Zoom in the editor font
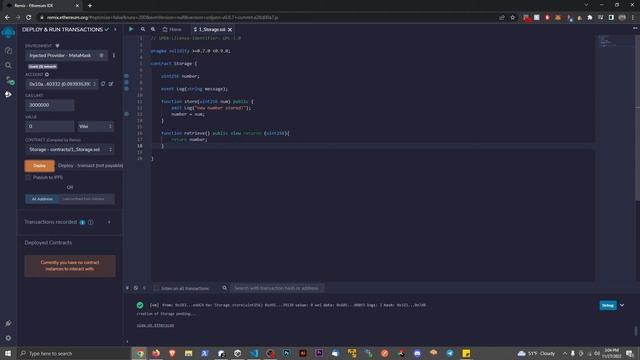Screen dimensions: 640x360 (x=153, y=29)
